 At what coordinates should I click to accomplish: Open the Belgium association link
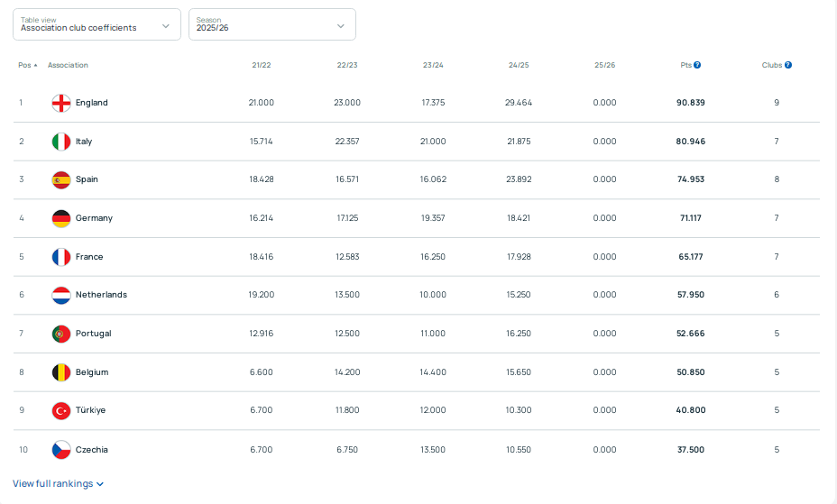click(92, 371)
